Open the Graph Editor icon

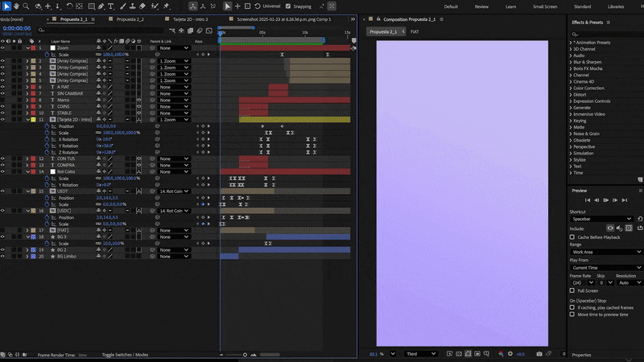[209, 31]
